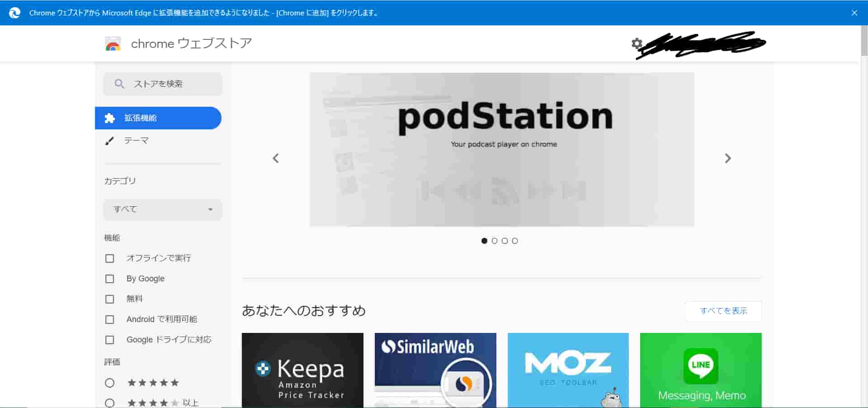Enable the 無料 checkbox
The height and width of the screenshot is (408, 868).
(x=109, y=299)
